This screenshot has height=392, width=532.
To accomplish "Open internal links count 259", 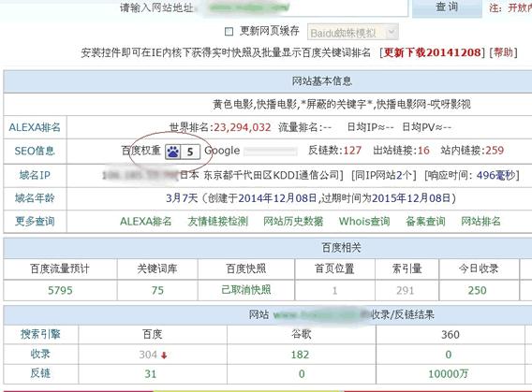I will pos(495,151).
